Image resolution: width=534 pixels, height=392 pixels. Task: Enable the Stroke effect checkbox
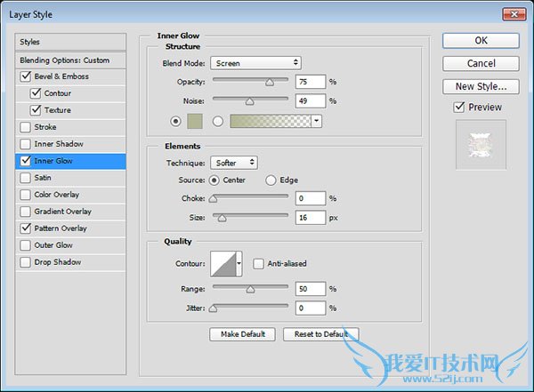(x=26, y=127)
